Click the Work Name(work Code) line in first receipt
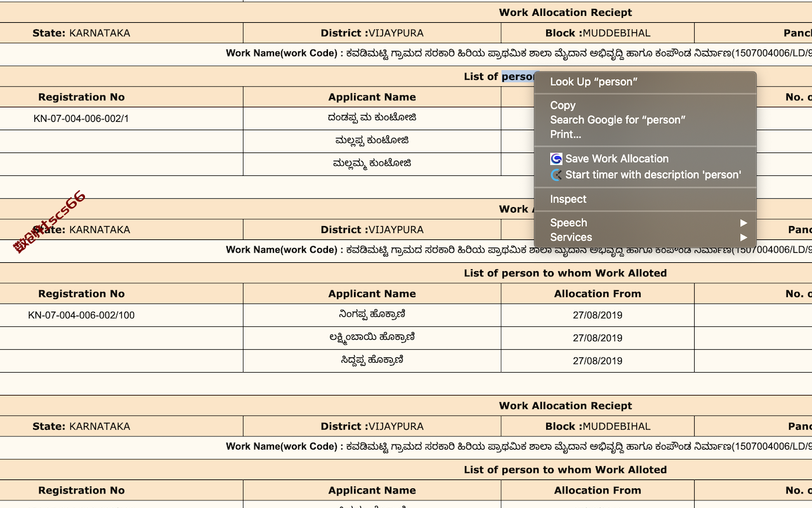Screen dimensions: 812x508 519,54
